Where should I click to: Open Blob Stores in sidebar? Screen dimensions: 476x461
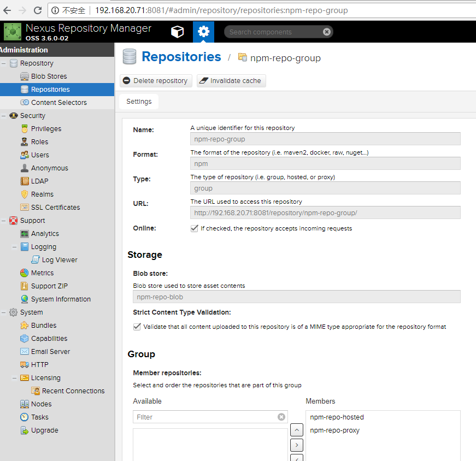pos(49,76)
